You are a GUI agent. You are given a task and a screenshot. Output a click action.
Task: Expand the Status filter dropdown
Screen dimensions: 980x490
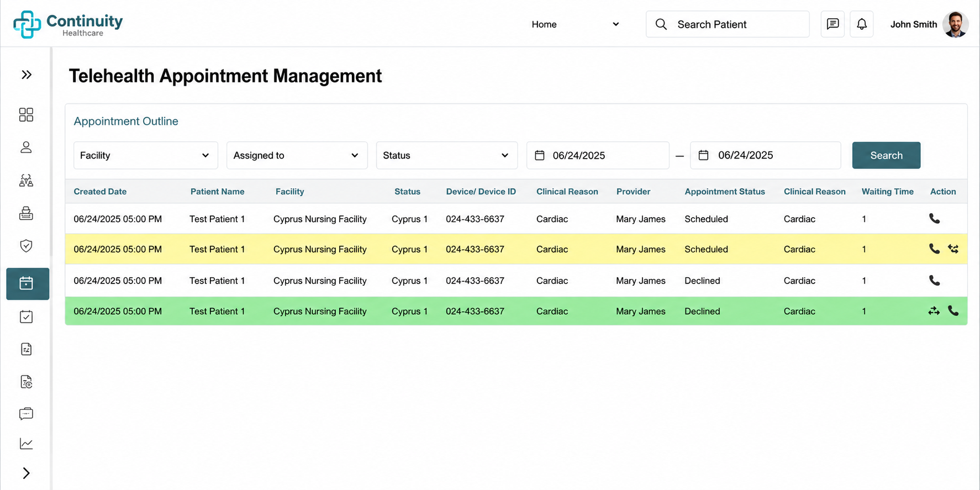click(x=446, y=155)
